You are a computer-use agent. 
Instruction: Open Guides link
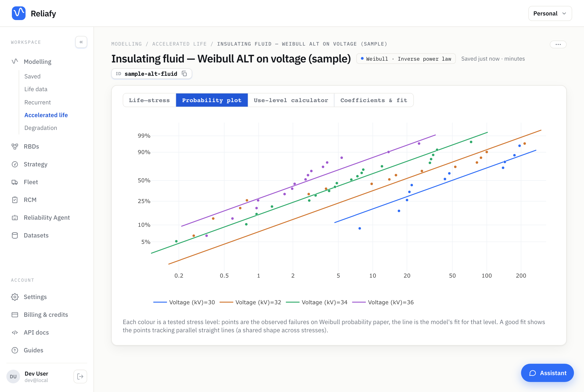(34, 350)
